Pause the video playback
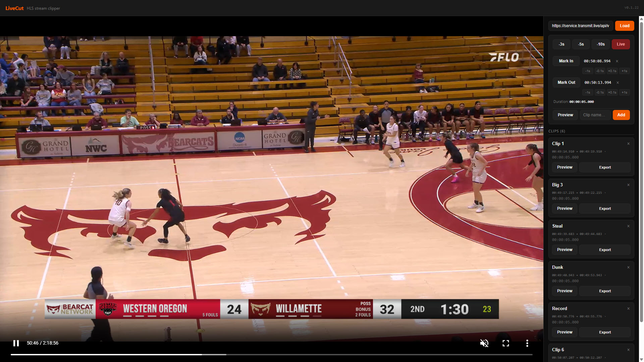 16,343
